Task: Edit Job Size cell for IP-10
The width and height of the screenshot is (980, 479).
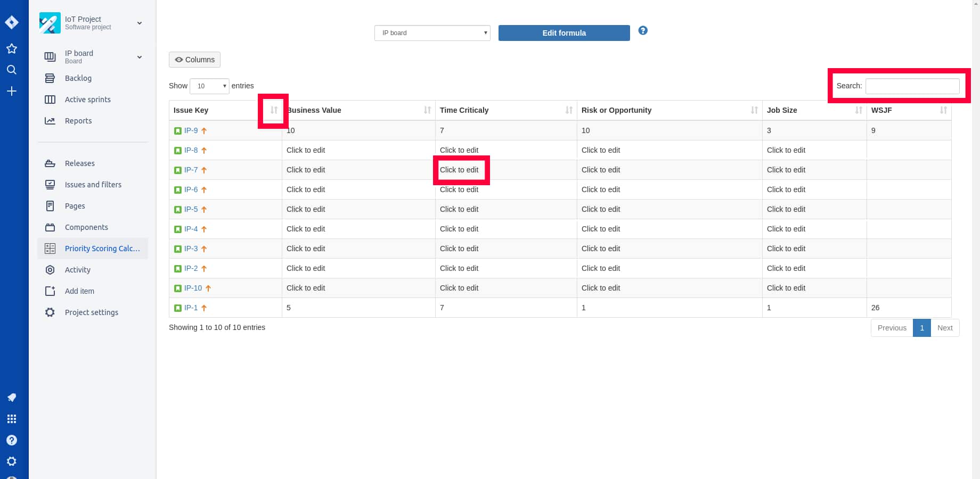Action: [786, 288]
